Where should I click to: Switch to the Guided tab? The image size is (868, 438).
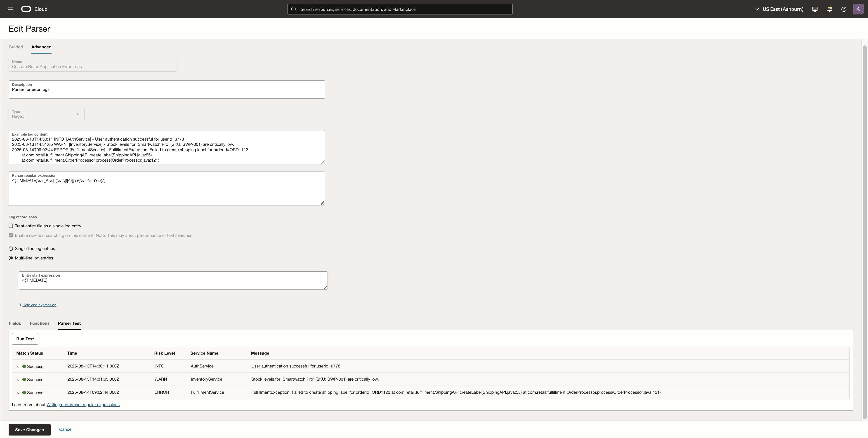tap(16, 47)
